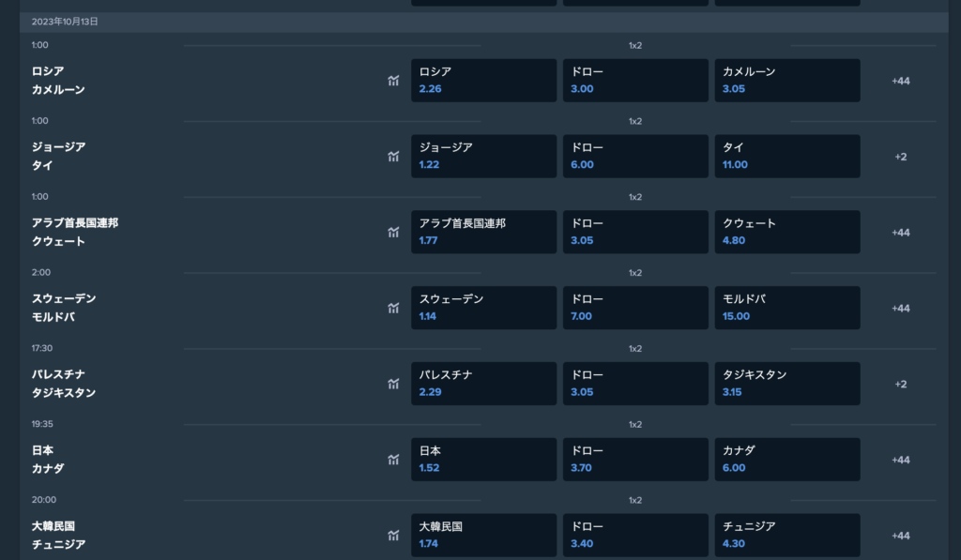Viewport: 961px width, 560px height.
Task: Select ドロー 3.05 for クウェート match
Action: pos(635,233)
